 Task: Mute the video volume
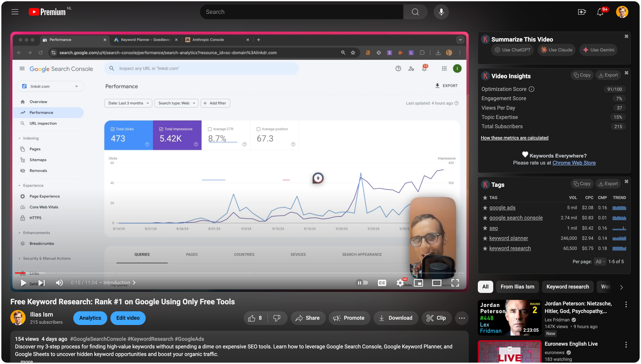tap(59, 283)
